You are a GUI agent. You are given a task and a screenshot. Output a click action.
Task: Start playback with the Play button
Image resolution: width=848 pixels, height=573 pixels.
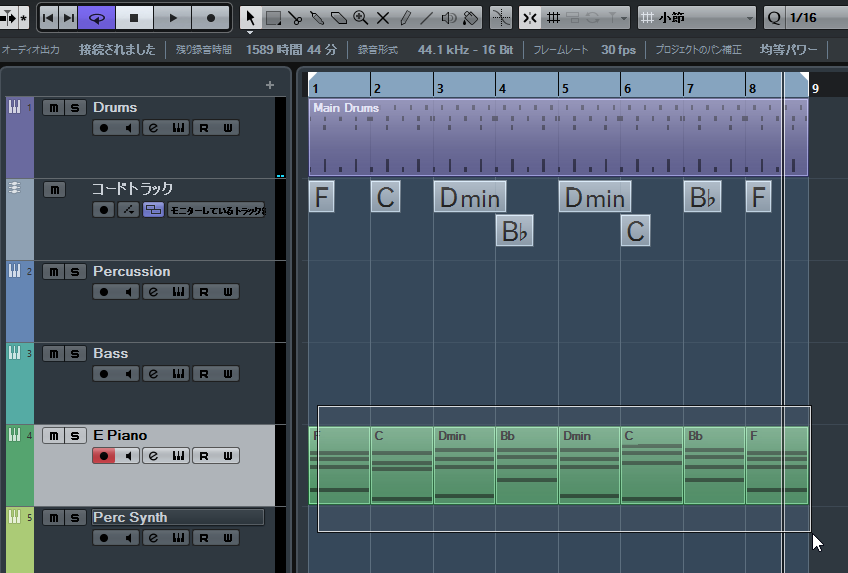point(173,18)
